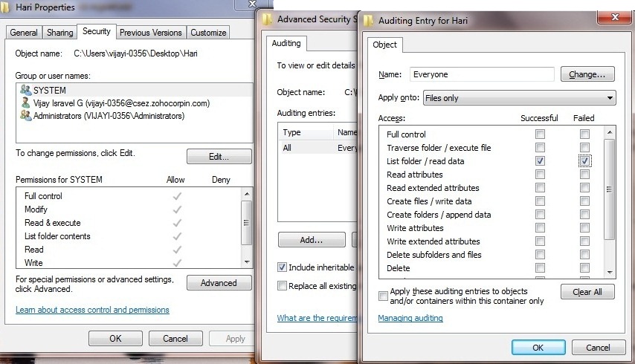Select the Auditing tab
This screenshot has height=364, width=635.
tap(286, 43)
